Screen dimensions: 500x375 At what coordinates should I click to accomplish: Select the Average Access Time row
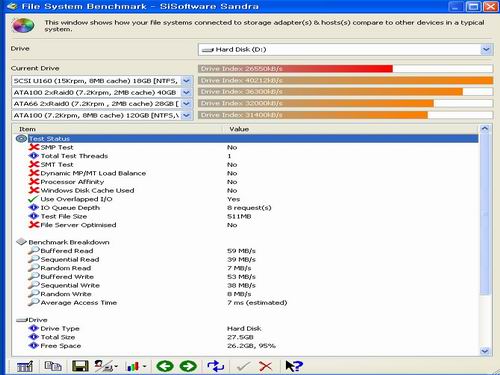(x=247, y=303)
